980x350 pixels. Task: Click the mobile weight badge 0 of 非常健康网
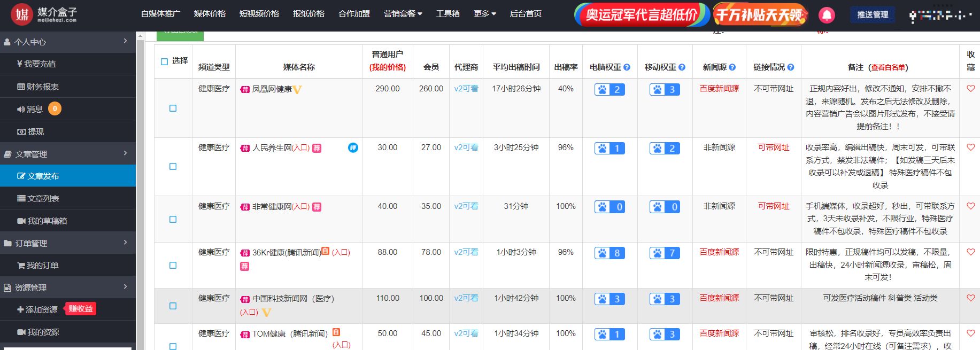pos(665,207)
